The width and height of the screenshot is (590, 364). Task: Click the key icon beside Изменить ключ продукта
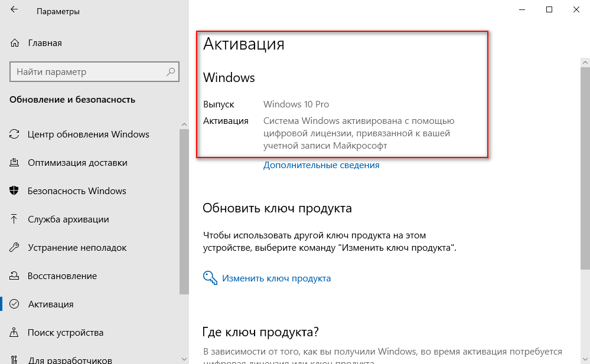[x=210, y=278]
